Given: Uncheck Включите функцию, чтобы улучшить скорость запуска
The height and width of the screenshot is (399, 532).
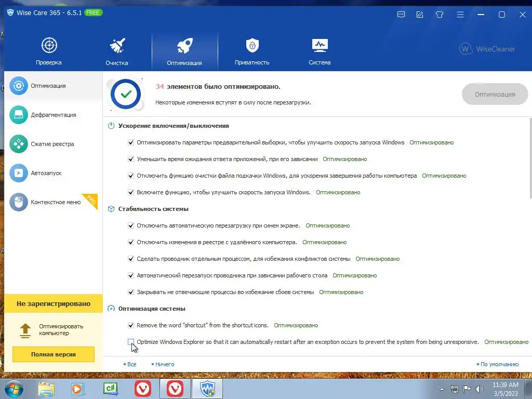Looking at the screenshot, I should [131, 192].
